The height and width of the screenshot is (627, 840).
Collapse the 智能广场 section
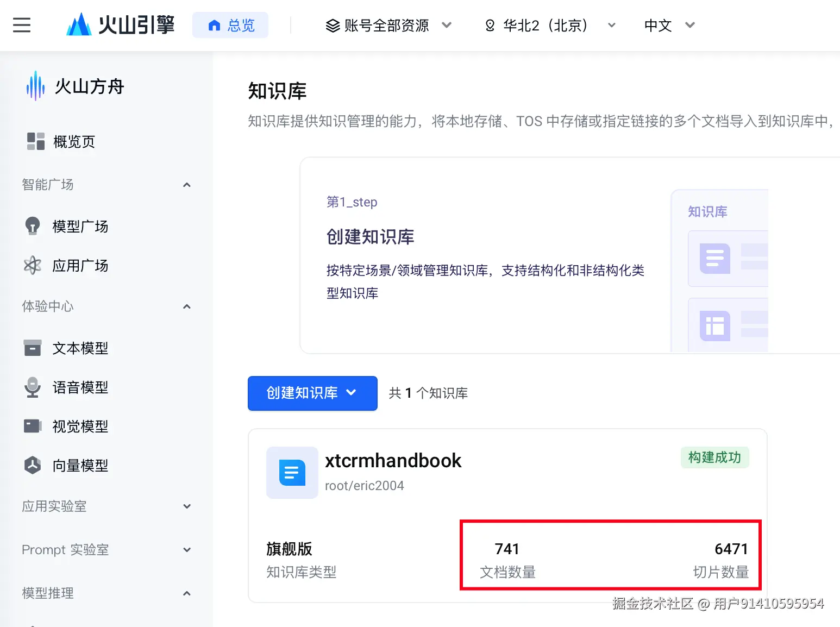pos(186,185)
